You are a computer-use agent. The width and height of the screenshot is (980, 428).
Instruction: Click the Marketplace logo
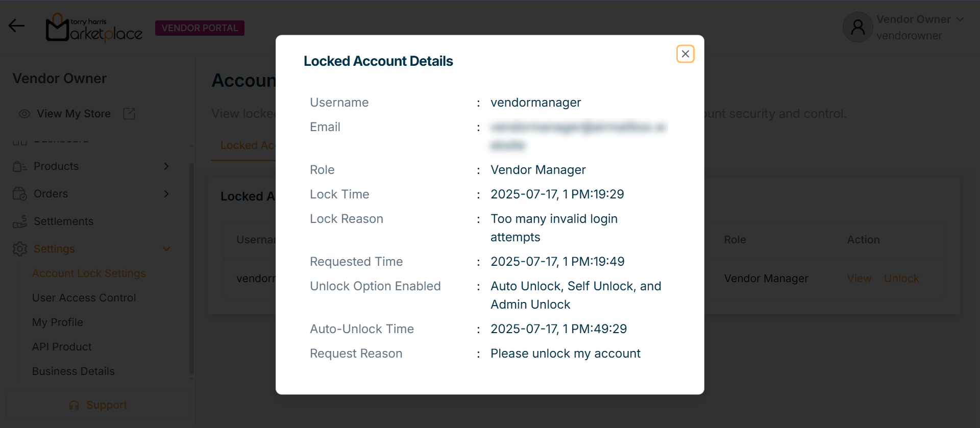point(94,28)
